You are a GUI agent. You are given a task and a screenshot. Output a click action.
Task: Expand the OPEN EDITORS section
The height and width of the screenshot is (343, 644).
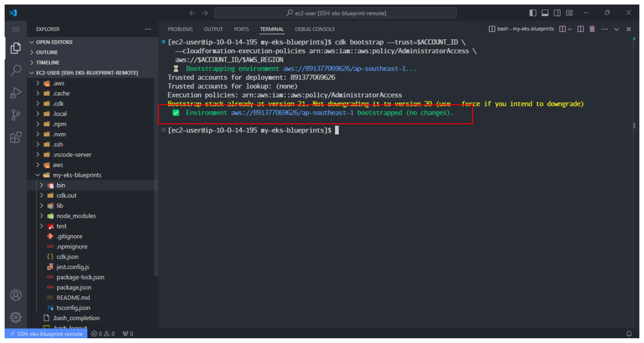tap(93, 42)
